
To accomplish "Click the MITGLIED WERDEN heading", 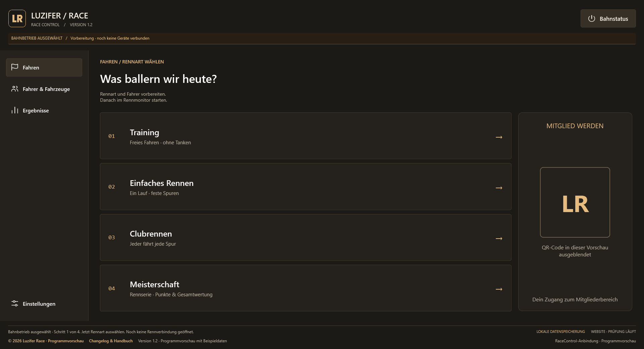I will pos(575,126).
